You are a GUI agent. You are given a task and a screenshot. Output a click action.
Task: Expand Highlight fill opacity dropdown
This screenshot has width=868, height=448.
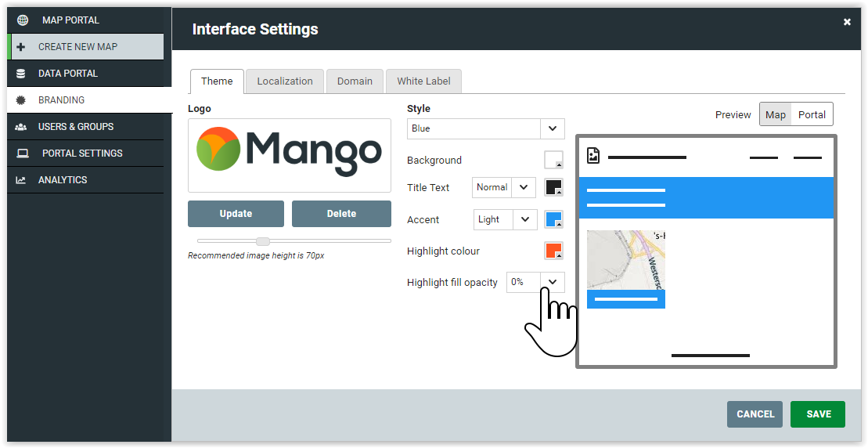[x=535, y=282]
